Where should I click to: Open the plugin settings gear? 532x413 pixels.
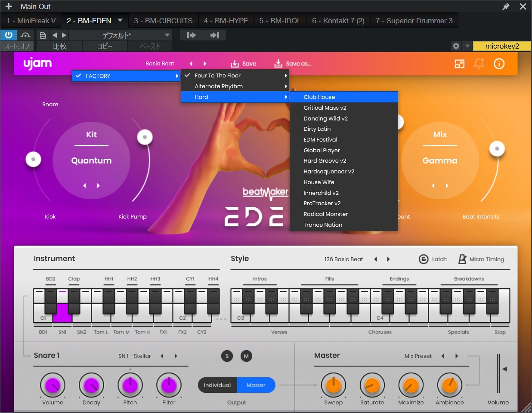click(x=456, y=46)
